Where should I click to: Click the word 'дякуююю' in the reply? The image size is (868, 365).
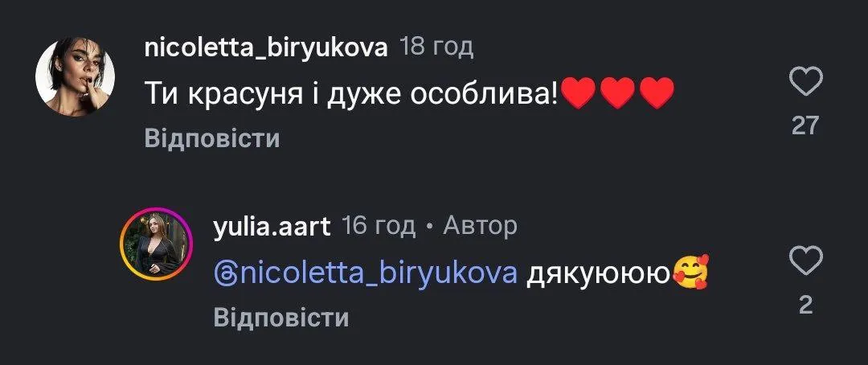click(598, 273)
